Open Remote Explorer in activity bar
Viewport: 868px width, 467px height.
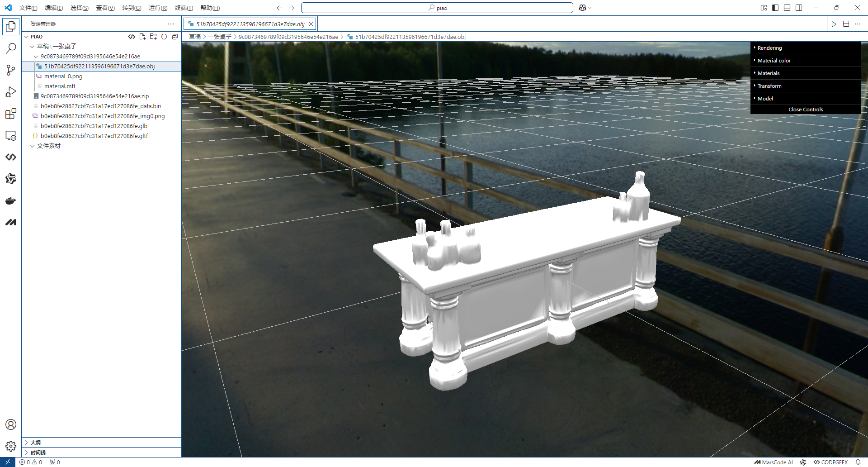coord(11,136)
